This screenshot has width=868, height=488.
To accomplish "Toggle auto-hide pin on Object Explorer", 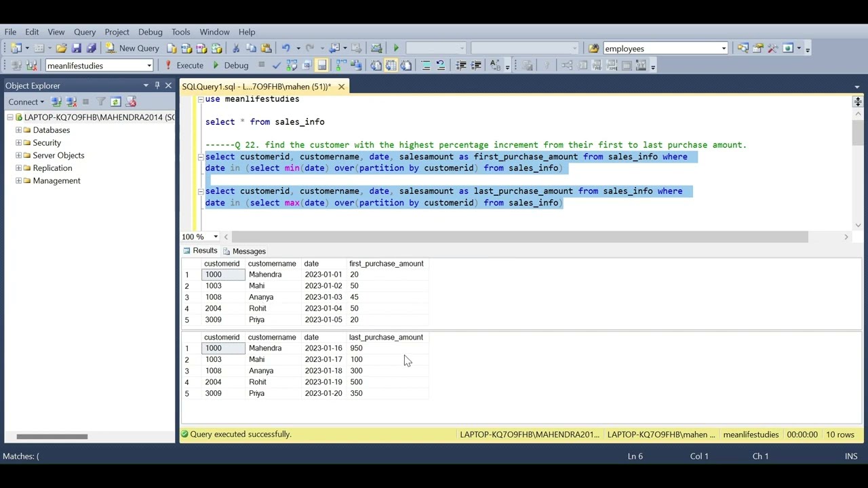I will click(157, 85).
